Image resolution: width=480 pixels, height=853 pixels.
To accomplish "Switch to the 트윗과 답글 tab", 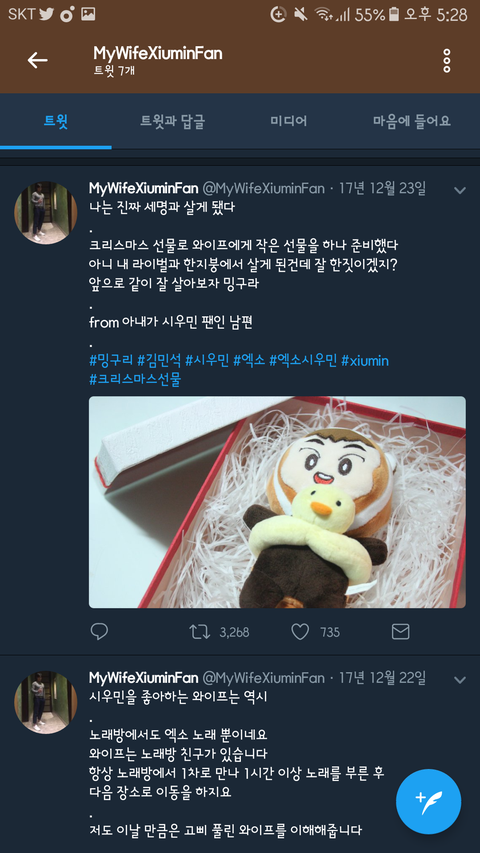I will click(x=173, y=121).
